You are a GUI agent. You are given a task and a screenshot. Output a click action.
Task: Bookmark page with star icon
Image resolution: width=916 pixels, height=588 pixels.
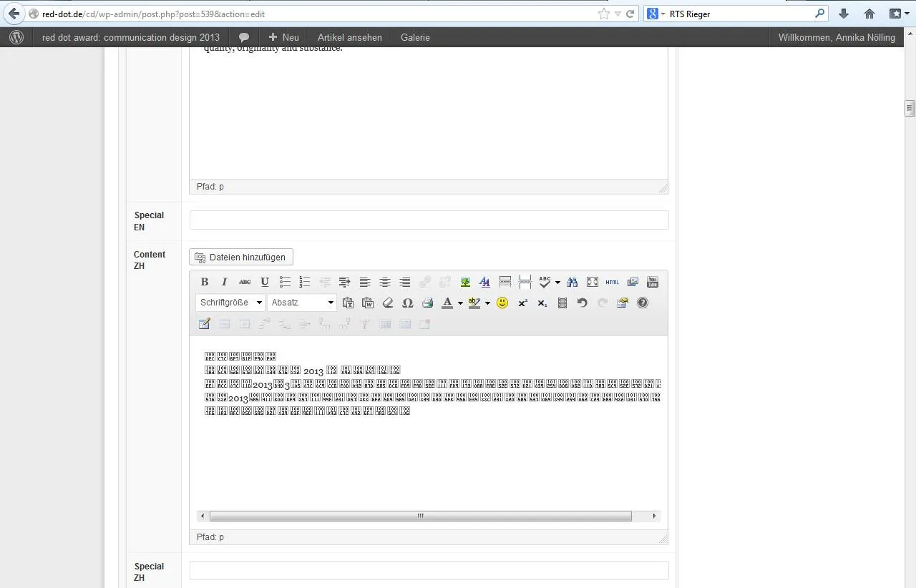[603, 14]
